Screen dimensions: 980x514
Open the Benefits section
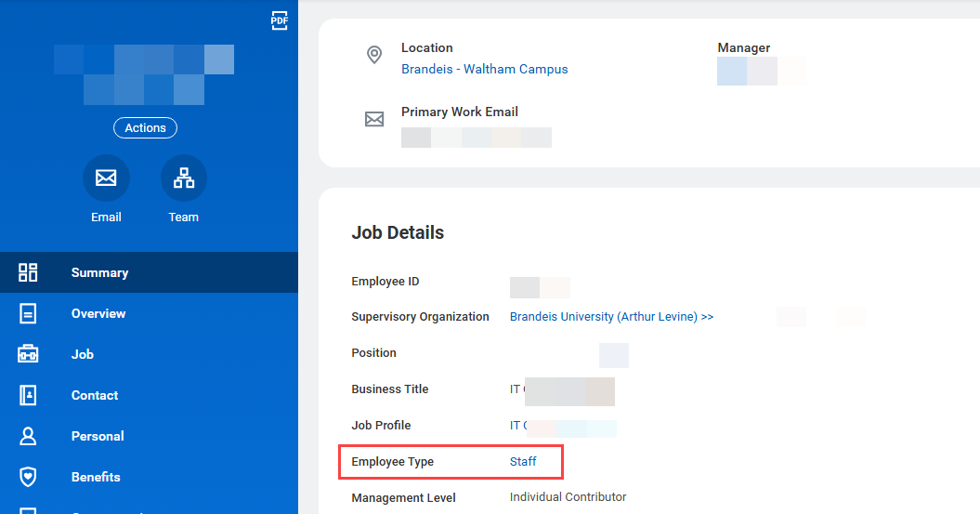149,477
